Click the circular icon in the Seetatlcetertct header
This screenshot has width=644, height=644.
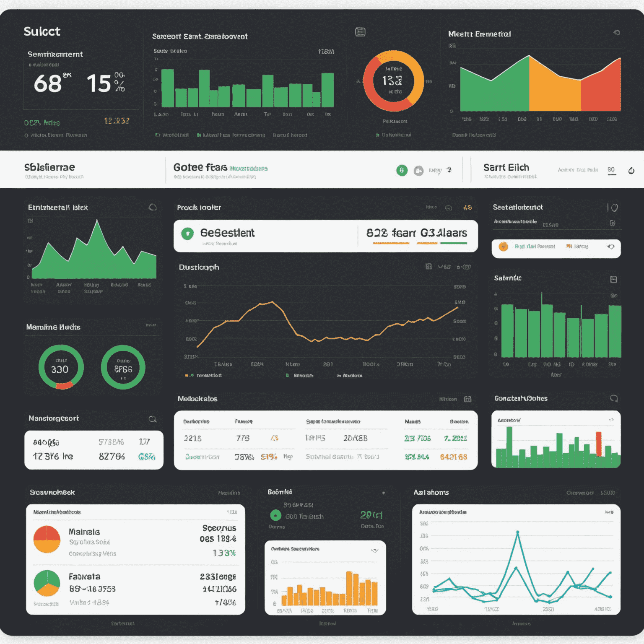click(614, 208)
